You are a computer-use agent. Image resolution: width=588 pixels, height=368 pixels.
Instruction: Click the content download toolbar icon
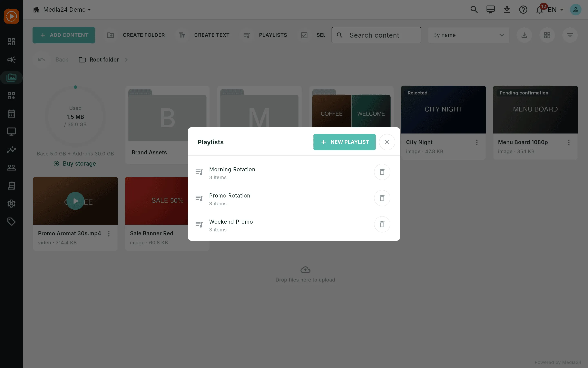[524, 35]
